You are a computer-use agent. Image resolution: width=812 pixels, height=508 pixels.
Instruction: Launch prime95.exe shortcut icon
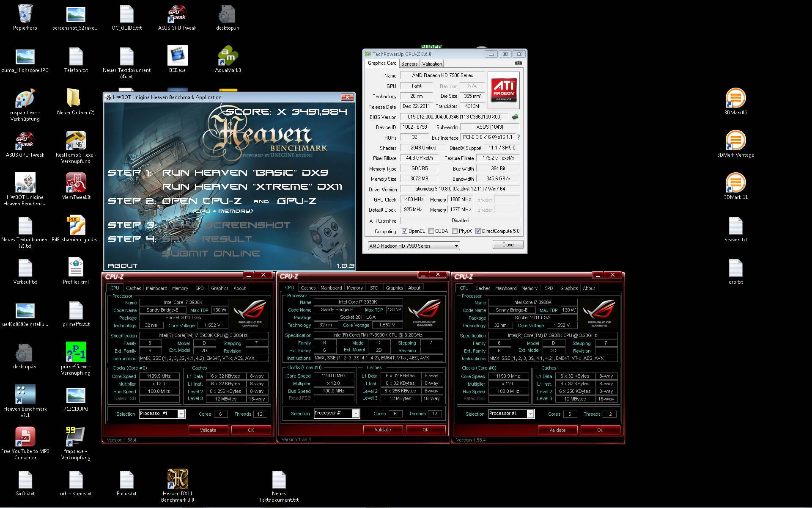(76, 352)
